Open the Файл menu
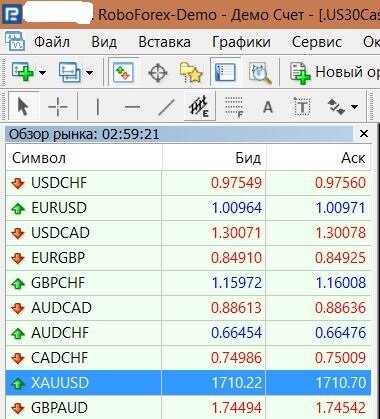 pos(52,42)
